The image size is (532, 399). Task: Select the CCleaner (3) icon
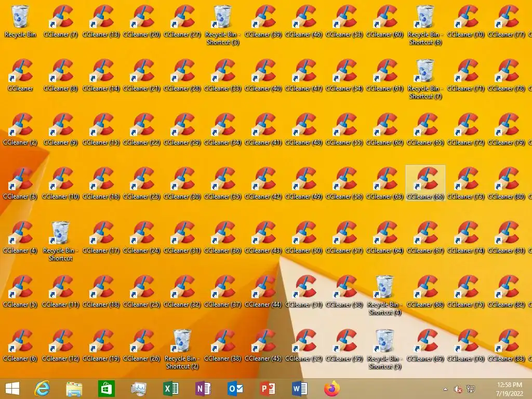pyautogui.click(x=20, y=183)
